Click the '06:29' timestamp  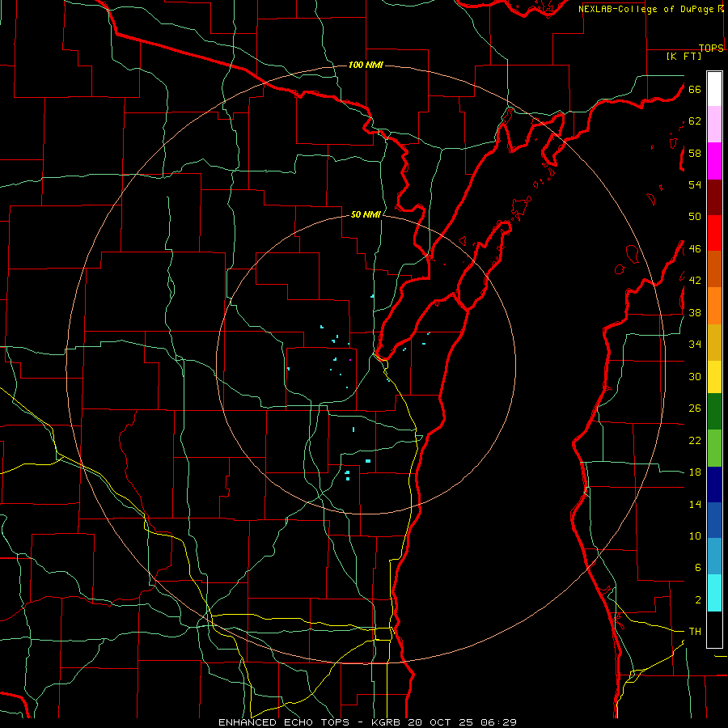pyautogui.click(x=497, y=722)
